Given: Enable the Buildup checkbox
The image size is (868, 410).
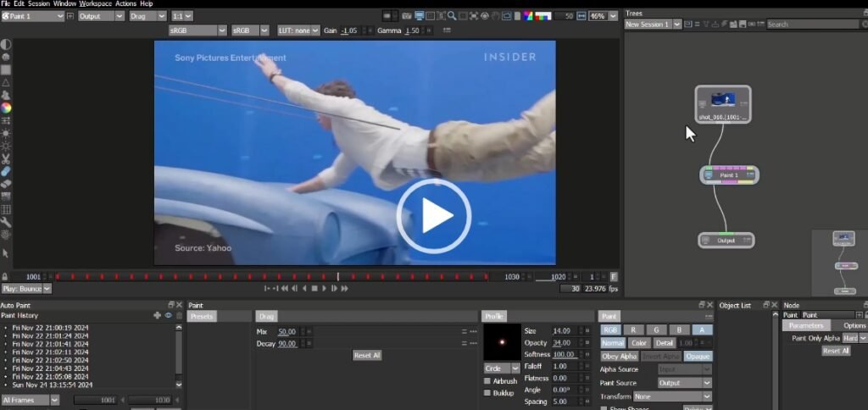Looking at the screenshot, I should [487, 393].
